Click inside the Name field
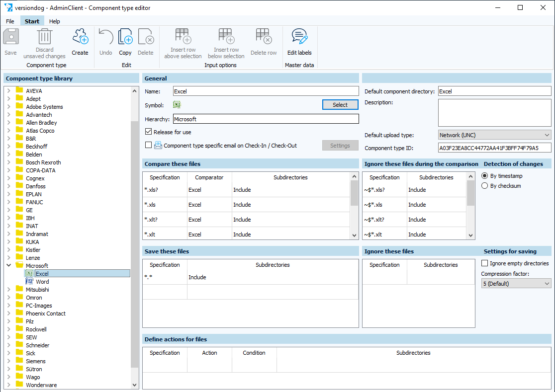Screen dimensions: 555x392 [266, 91]
